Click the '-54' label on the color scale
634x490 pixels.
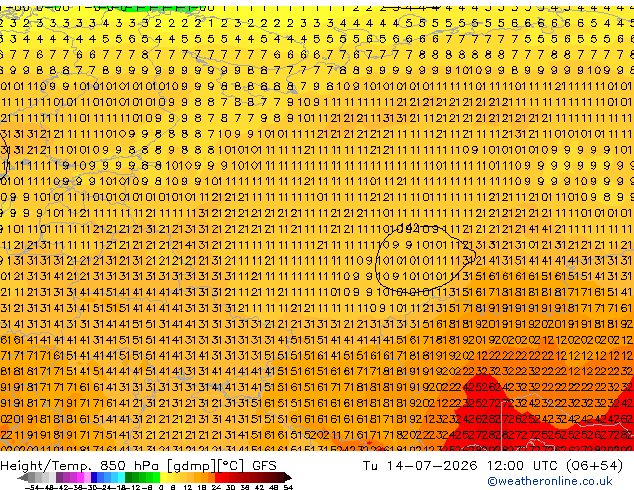(x=32, y=487)
